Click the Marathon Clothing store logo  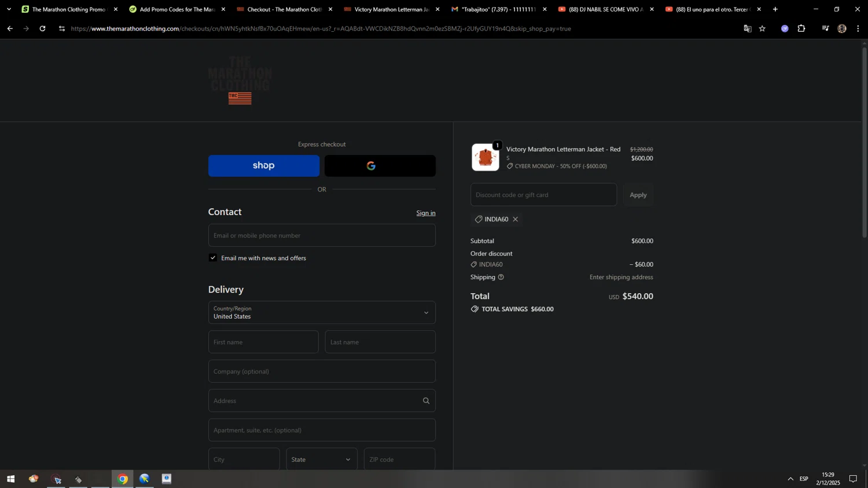point(240,80)
